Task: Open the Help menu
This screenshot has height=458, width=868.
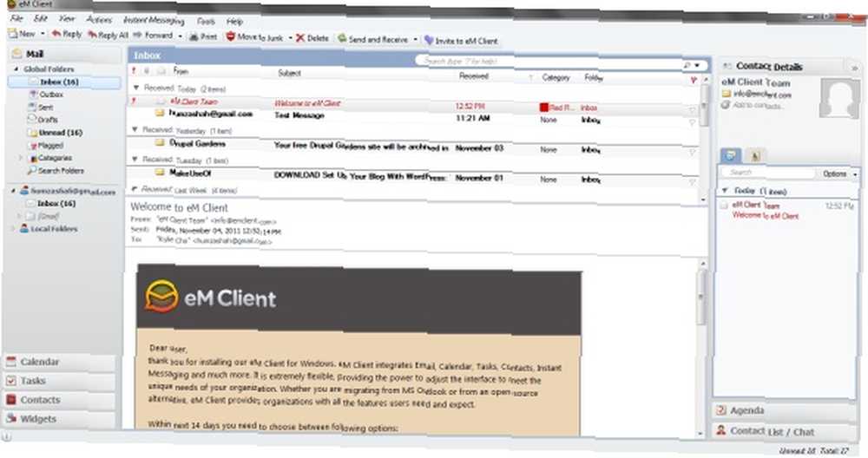Action: [x=234, y=22]
